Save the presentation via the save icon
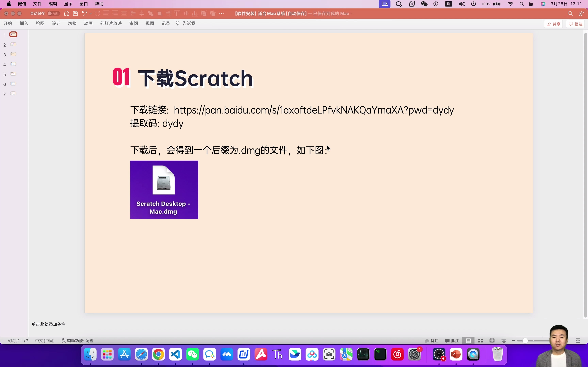588x367 pixels. (75, 13)
